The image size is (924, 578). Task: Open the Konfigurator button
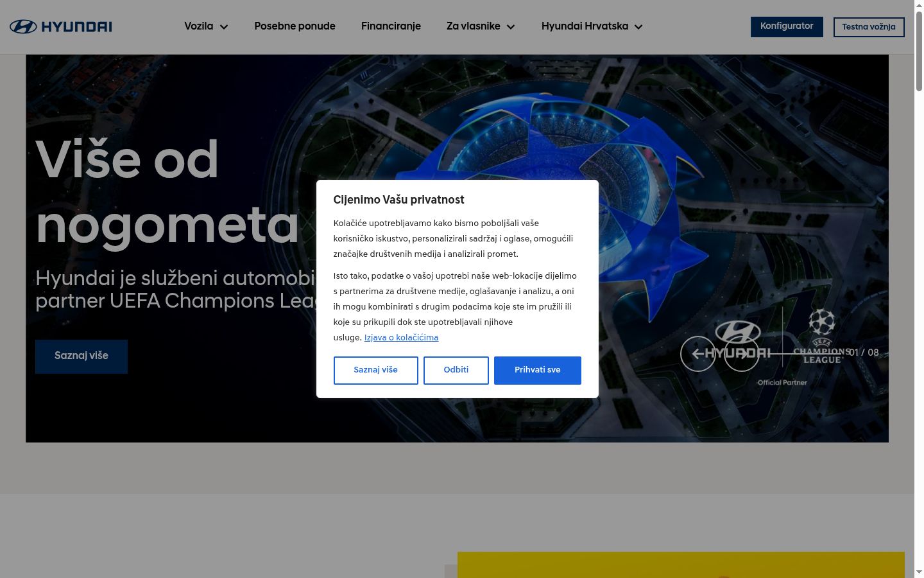[x=787, y=26]
